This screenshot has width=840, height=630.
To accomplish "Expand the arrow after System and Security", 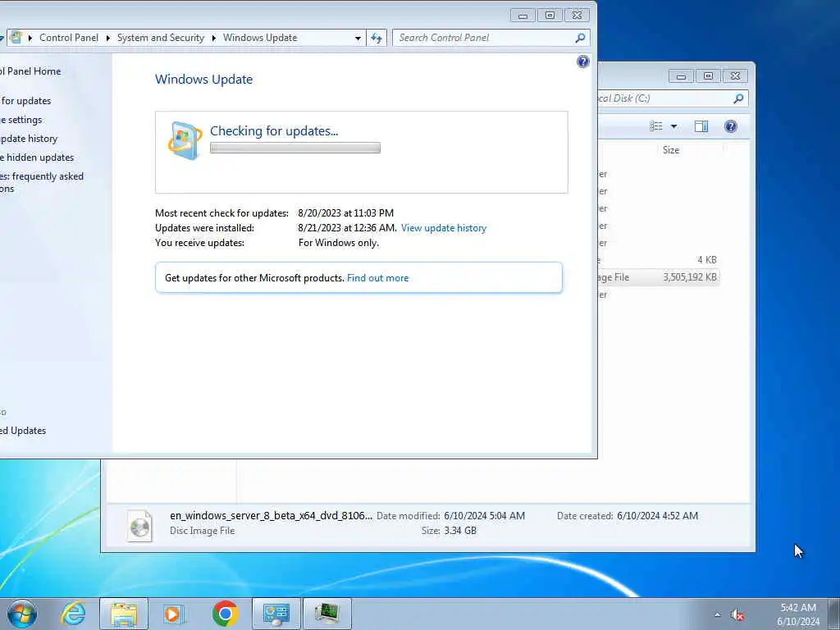I will [x=213, y=38].
